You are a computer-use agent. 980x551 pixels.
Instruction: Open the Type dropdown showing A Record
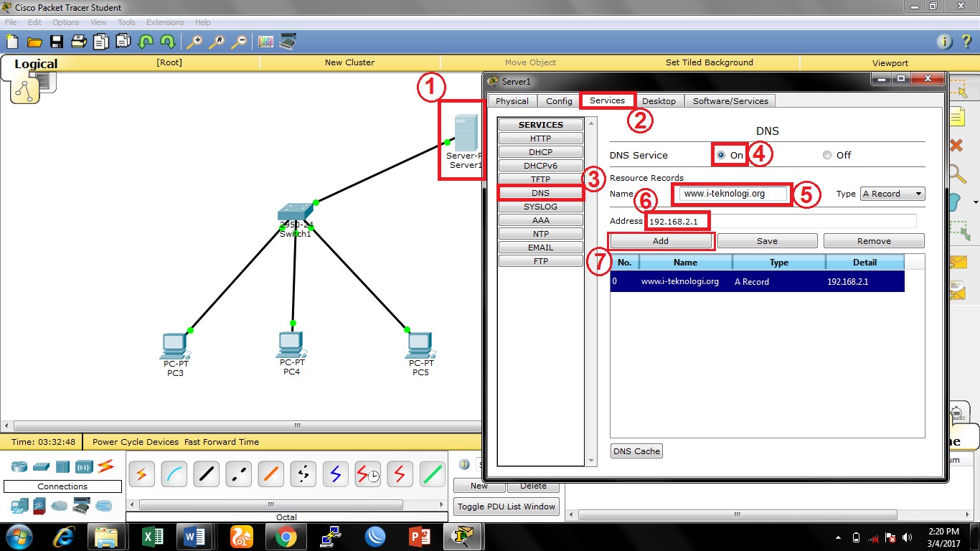click(x=892, y=193)
